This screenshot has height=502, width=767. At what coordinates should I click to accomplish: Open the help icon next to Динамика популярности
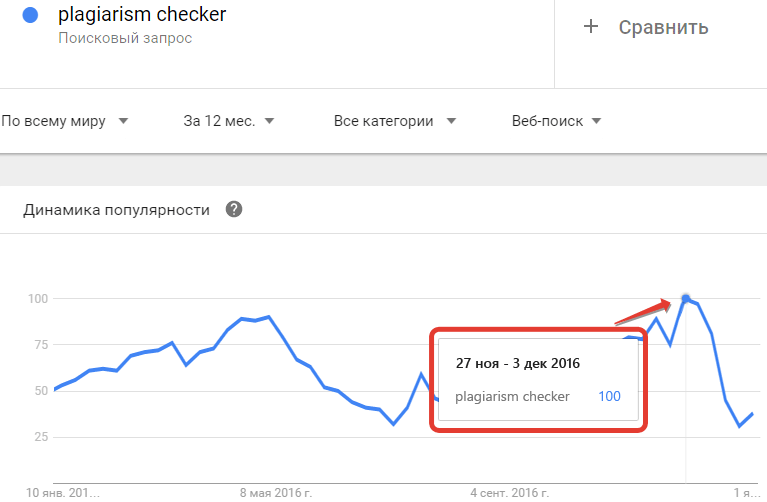(x=234, y=209)
